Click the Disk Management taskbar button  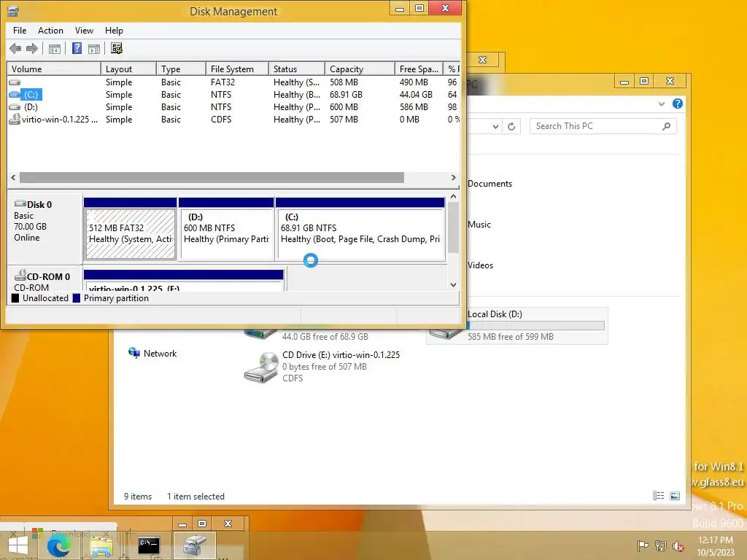point(194,545)
